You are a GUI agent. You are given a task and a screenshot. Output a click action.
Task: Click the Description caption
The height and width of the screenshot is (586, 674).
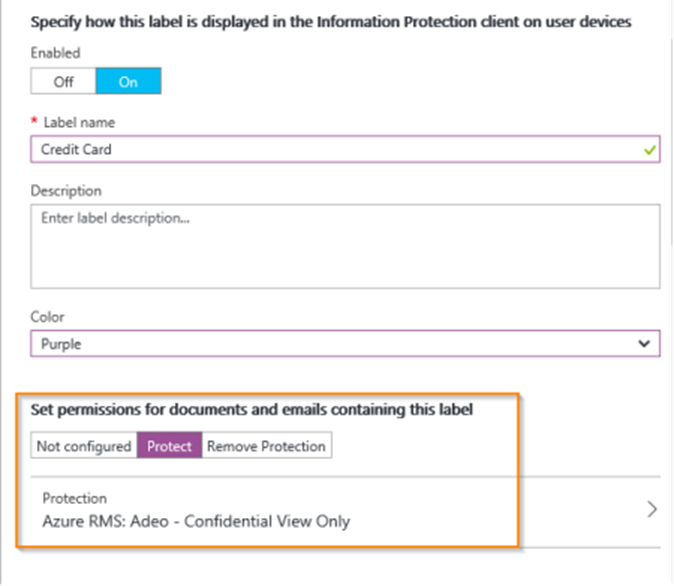[66, 191]
